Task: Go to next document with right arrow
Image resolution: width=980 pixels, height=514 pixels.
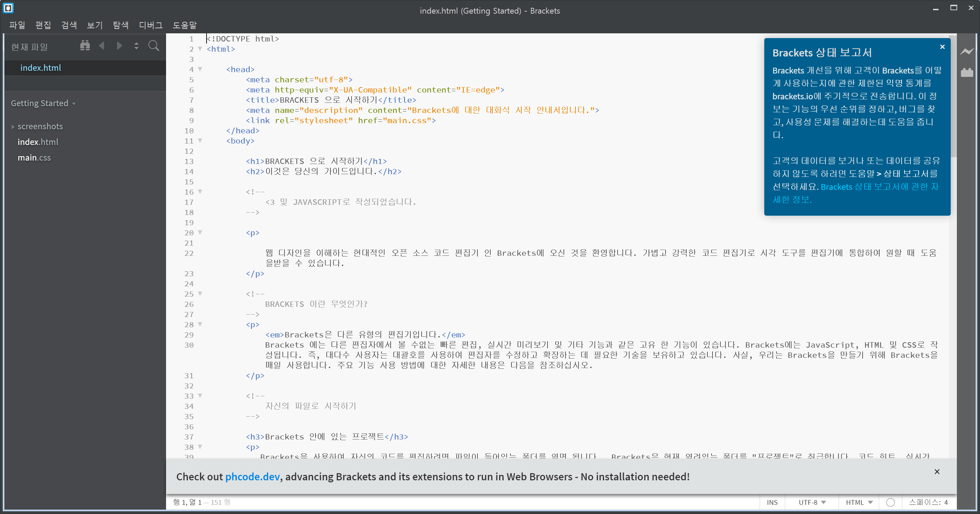Action: (x=119, y=46)
